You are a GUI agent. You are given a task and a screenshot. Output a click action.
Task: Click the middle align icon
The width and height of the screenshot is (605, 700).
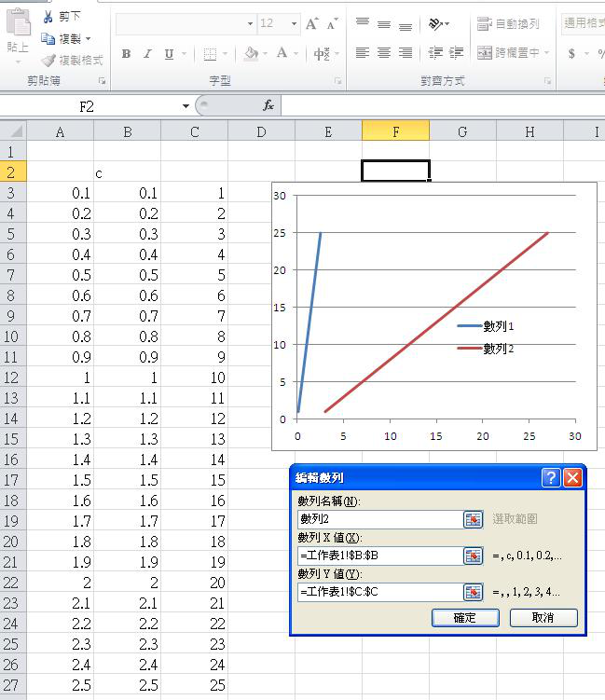(x=384, y=24)
